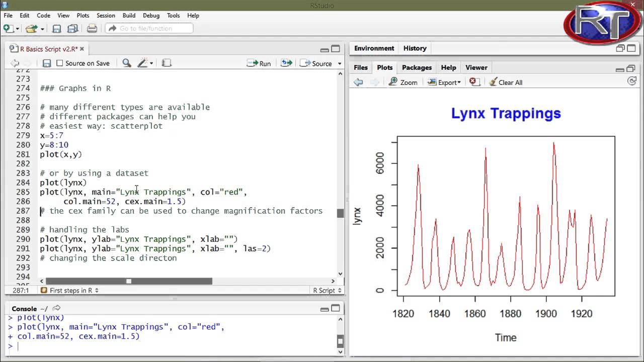Focus the Go to file/function field
The width and height of the screenshot is (644, 362).
point(149,29)
